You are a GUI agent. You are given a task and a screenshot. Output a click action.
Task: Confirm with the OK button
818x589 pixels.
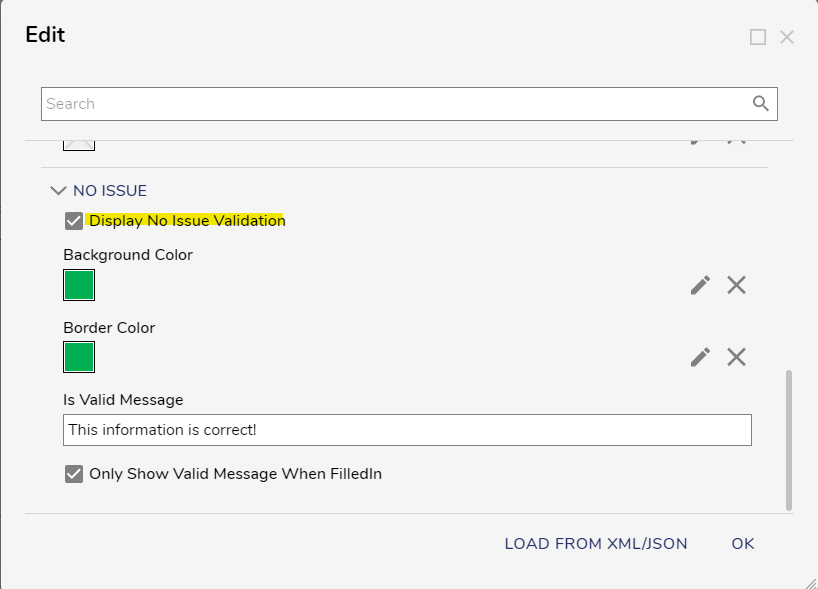pos(742,544)
